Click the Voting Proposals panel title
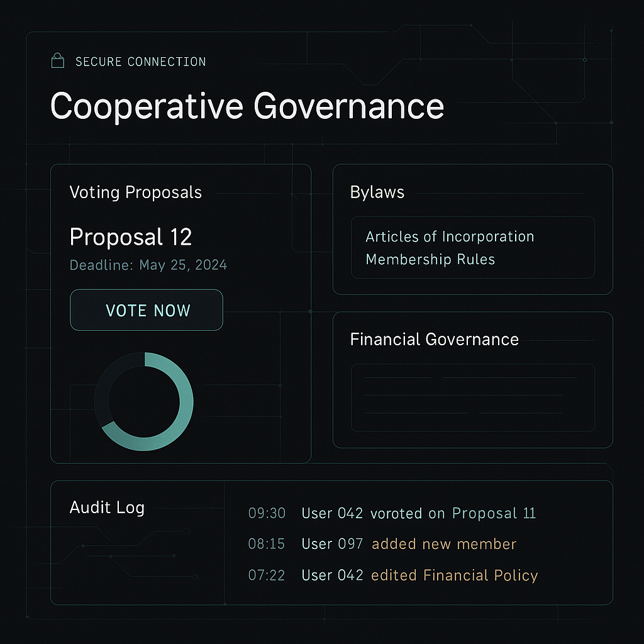644x644 pixels. [x=135, y=192]
